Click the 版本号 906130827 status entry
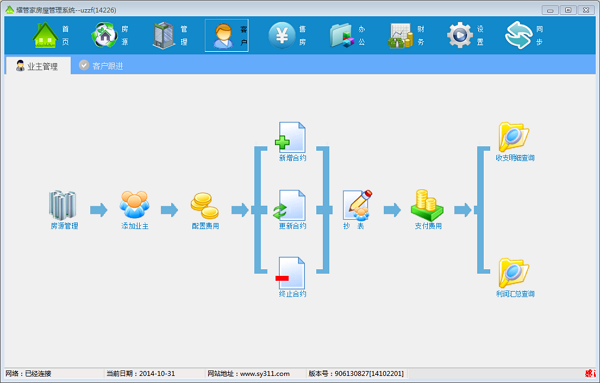600x383 pixels. pos(356,374)
